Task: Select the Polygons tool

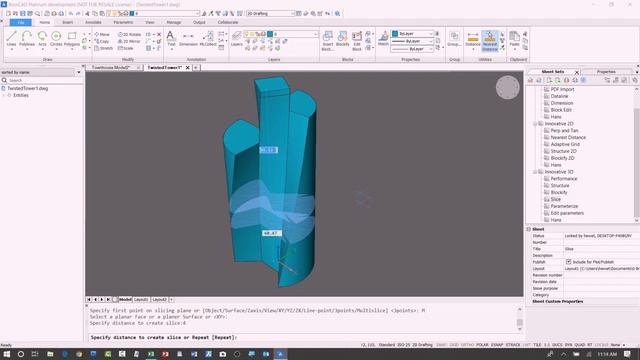Action: [72, 39]
